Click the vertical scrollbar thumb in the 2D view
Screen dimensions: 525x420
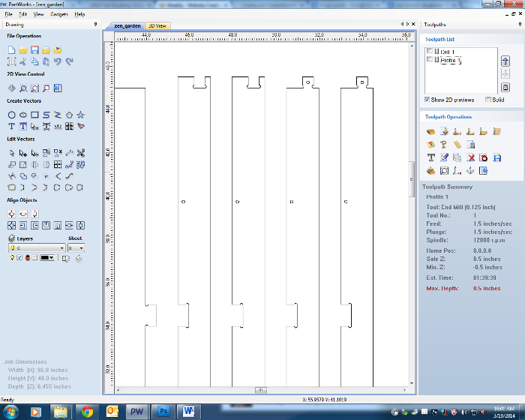[x=412, y=179]
